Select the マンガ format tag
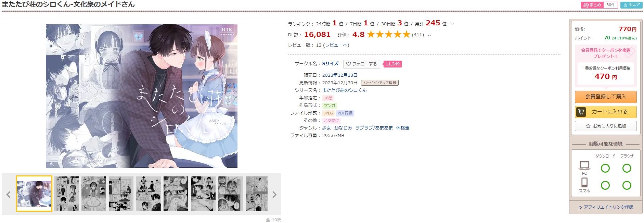The height and width of the screenshot is (223, 644). click(330, 106)
